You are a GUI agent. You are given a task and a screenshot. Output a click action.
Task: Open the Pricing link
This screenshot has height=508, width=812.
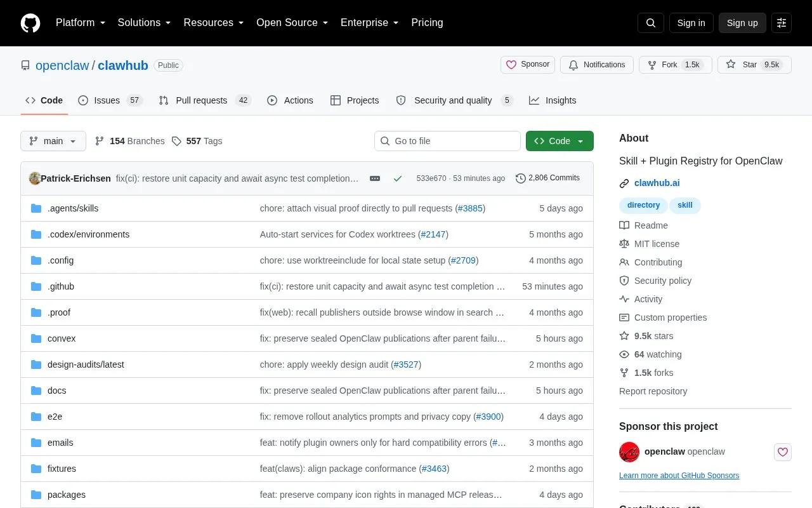[427, 23]
